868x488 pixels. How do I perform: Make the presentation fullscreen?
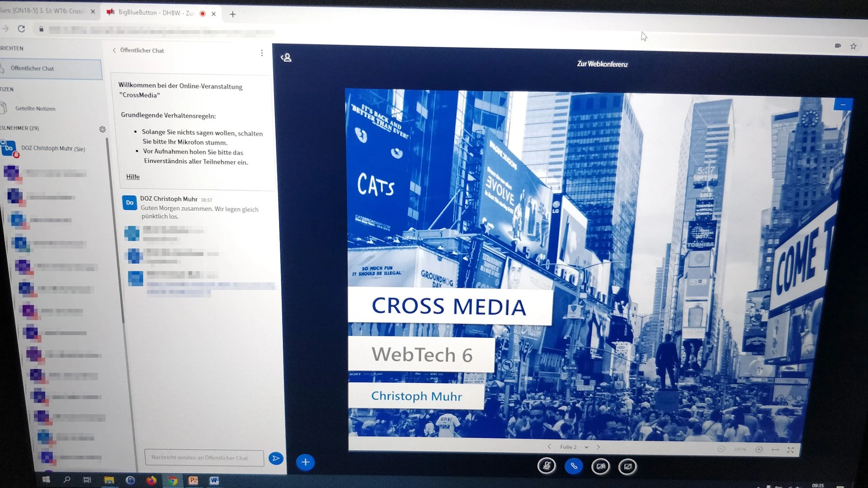point(790,450)
